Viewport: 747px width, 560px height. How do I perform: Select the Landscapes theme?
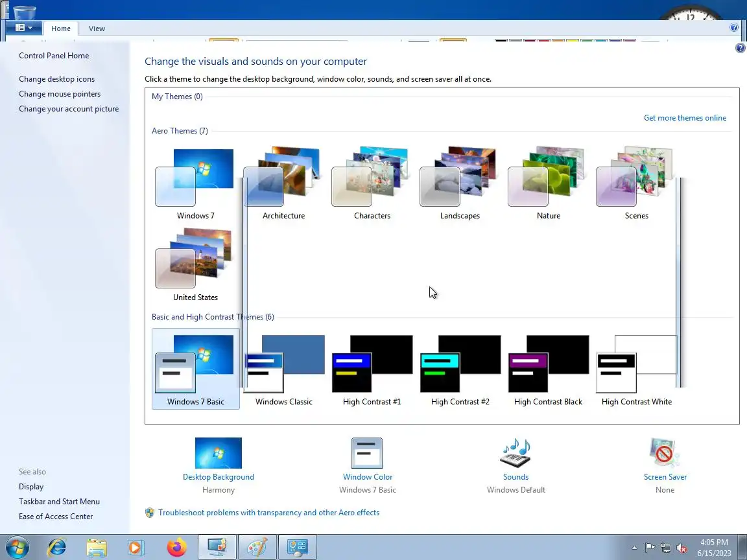[x=460, y=183]
